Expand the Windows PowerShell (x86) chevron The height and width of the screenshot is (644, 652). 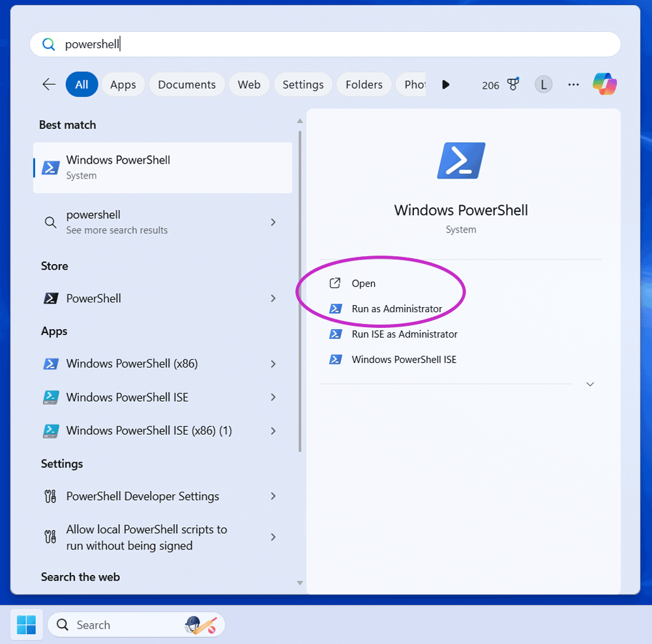pos(273,364)
